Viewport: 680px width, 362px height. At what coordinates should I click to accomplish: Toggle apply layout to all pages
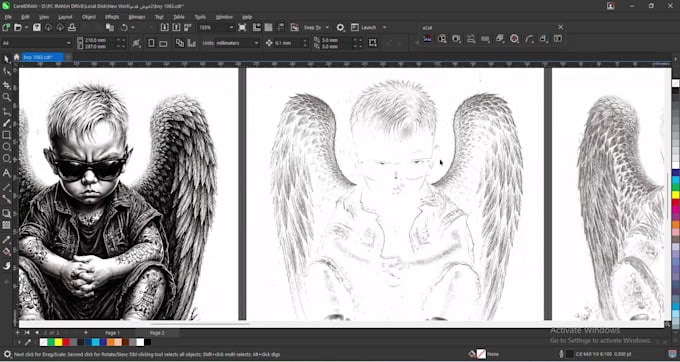tap(180, 43)
